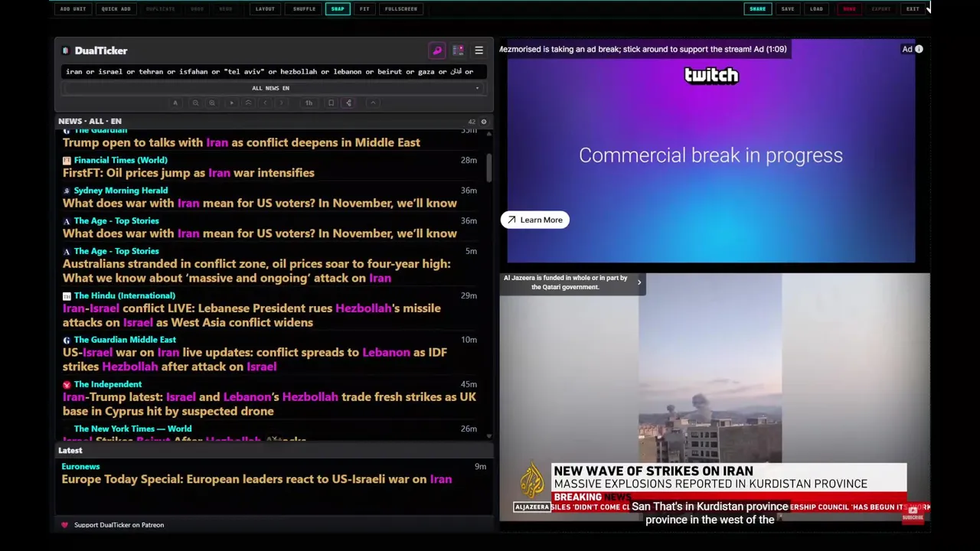This screenshot has width=980, height=551.
Task: Click the Sydney Morning Herald source icon
Action: tap(67, 191)
